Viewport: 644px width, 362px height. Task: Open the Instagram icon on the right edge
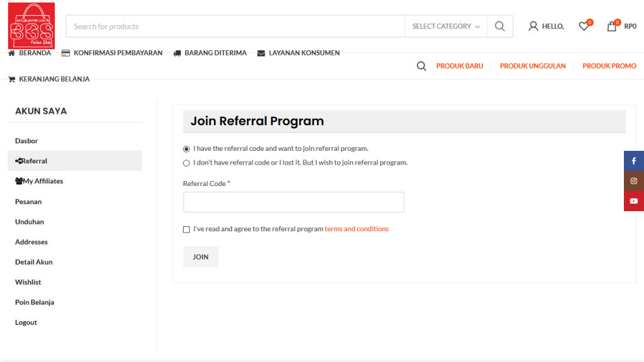(x=633, y=180)
